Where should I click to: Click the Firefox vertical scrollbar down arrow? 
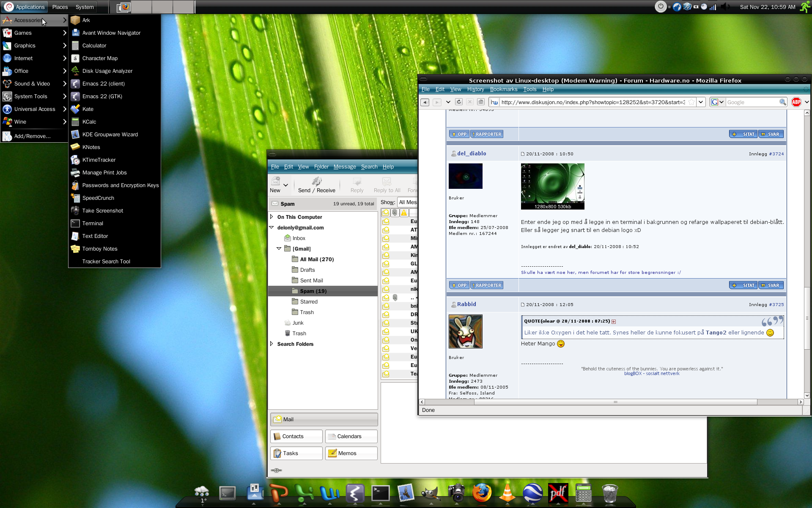[x=807, y=395]
